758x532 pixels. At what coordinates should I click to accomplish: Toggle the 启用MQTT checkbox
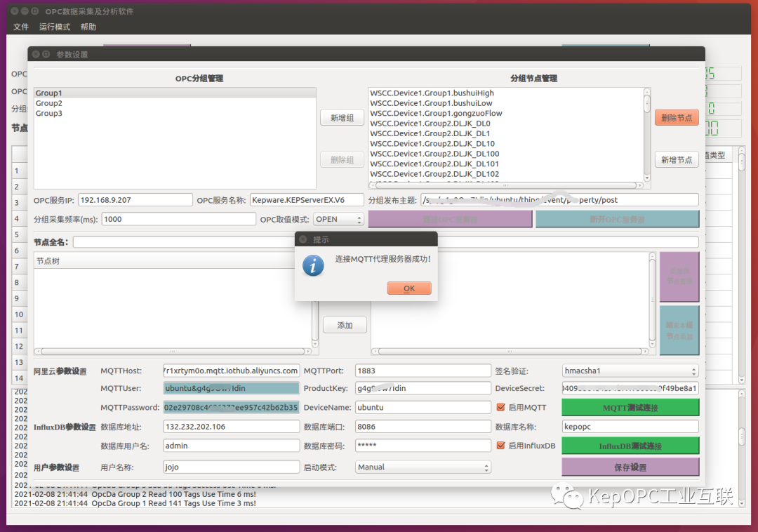pos(501,407)
